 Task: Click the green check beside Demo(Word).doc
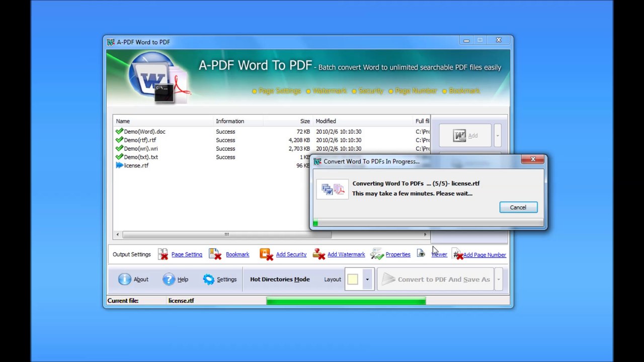[x=119, y=131]
